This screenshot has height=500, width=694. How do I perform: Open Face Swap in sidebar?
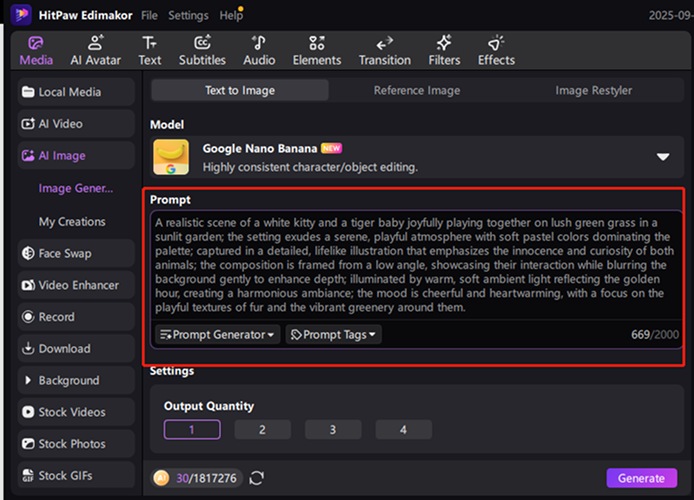coord(76,254)
